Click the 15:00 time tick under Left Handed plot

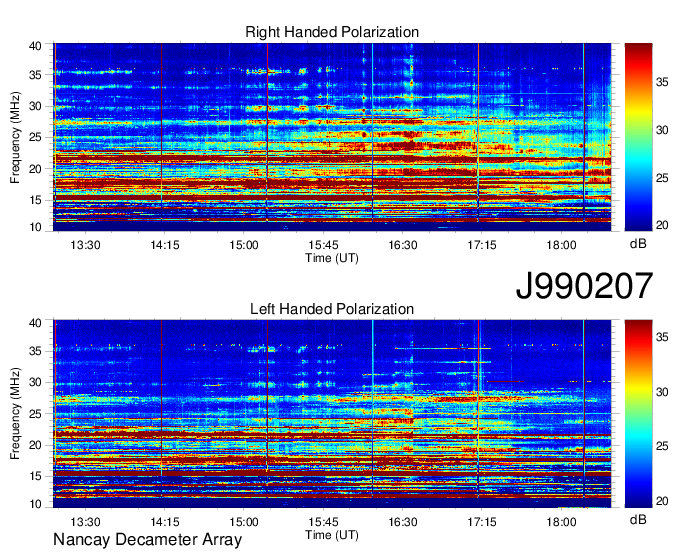[244, 522]
